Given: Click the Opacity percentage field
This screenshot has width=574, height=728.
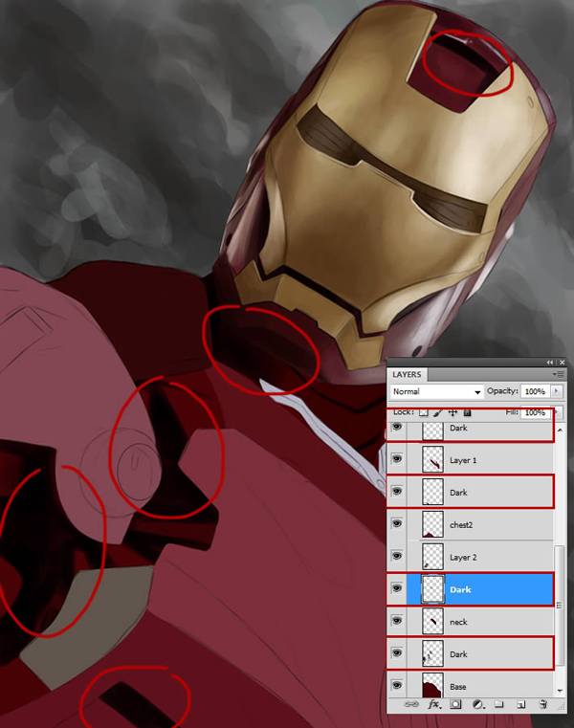Looking at the screenshot, I should (x=535, y=391).
